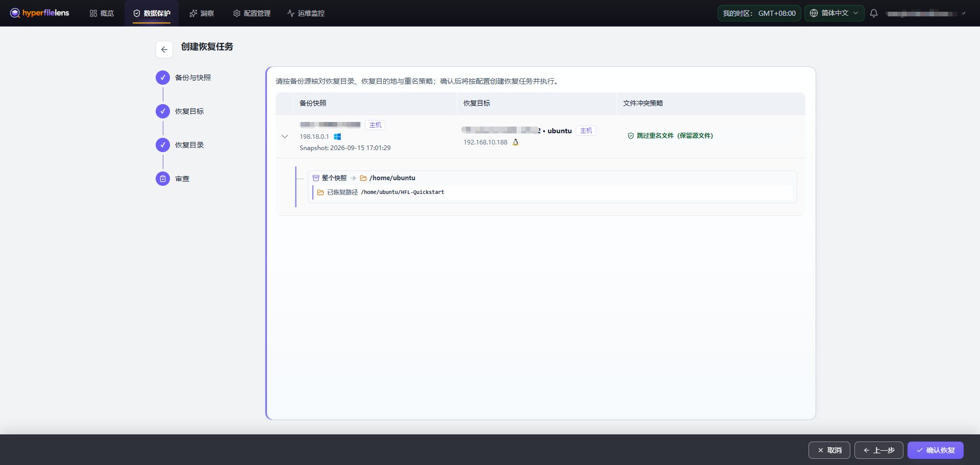Open the 简体中文 language dropdown
The image size is (980, 465).
click(x=835, y=13)
